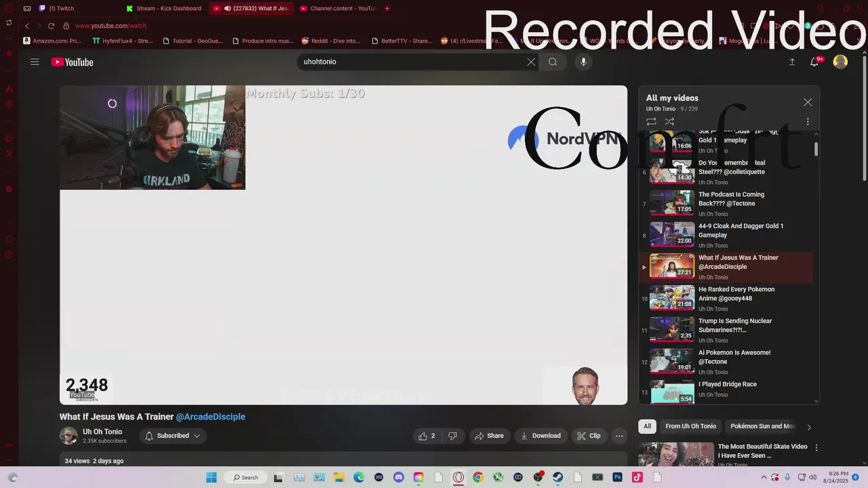Open Windows Start menu
The height and width of the screenshot is (488, 868).
[x=211, y=477]
